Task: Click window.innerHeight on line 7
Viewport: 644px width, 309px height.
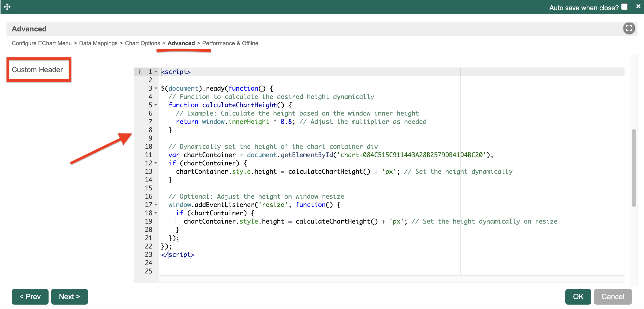Action: tap(236, 122)
